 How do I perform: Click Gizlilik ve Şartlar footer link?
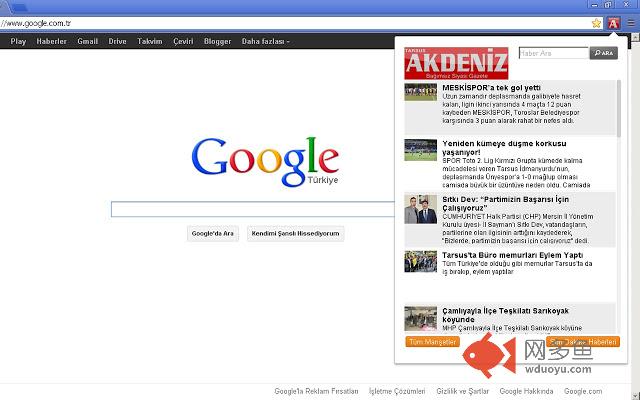pos(462,391)
